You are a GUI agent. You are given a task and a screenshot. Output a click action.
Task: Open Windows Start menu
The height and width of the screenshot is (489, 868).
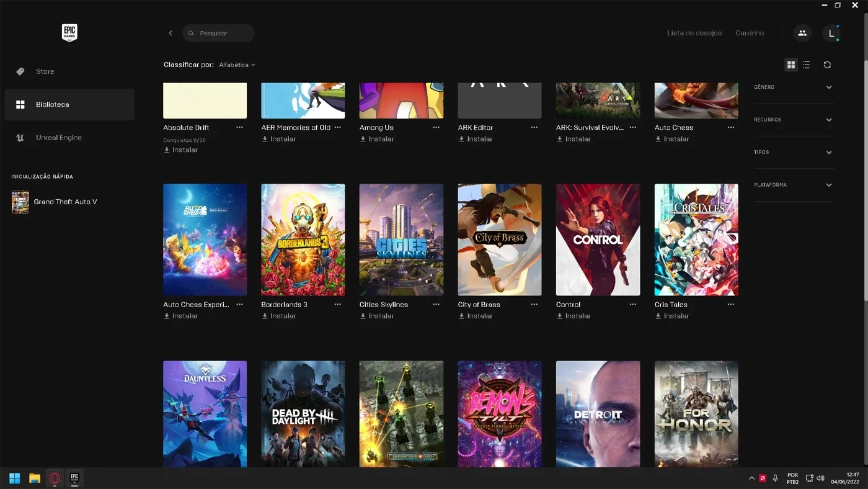pyautogui.click(x=14, y=478)
